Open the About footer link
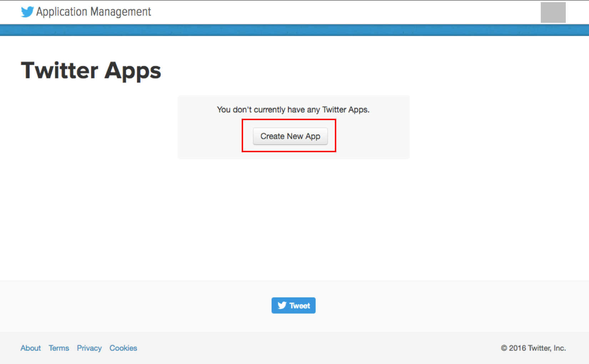Image resolution: width=589 pixels, height=364 pixels. [31, 348]
